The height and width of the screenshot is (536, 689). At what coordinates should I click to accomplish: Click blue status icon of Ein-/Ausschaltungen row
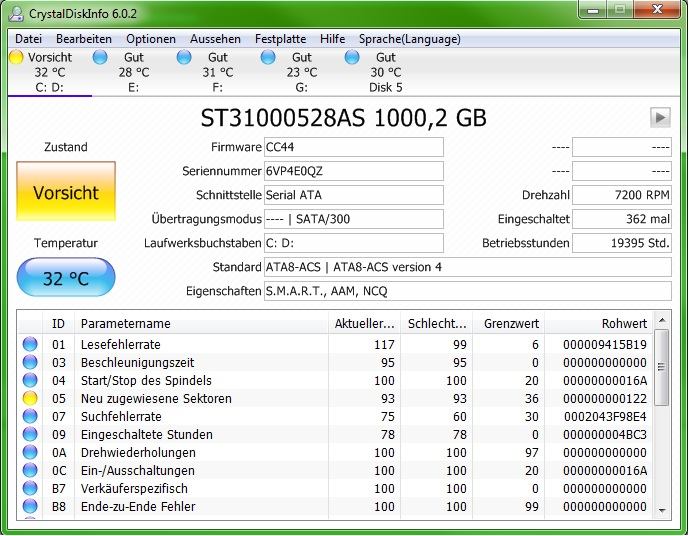point(30,470)
